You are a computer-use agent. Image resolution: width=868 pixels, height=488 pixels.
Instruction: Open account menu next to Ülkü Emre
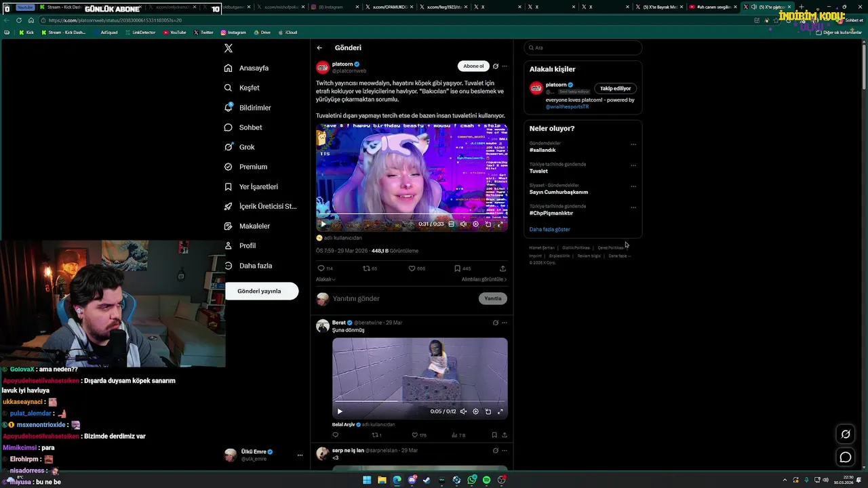(300, 455)
